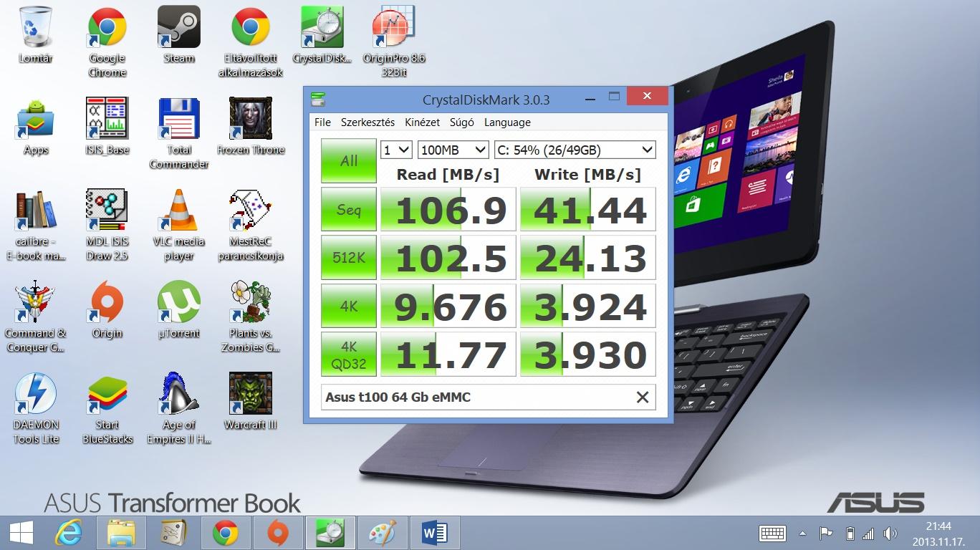Viewport: 980px width, 550px height.
Task: Expand the test count dropdown showing 1
Action: tap(396, 150)
